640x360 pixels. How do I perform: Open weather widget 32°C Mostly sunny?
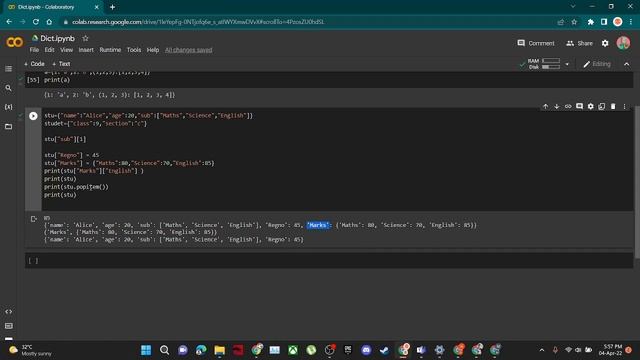point(29,350)
